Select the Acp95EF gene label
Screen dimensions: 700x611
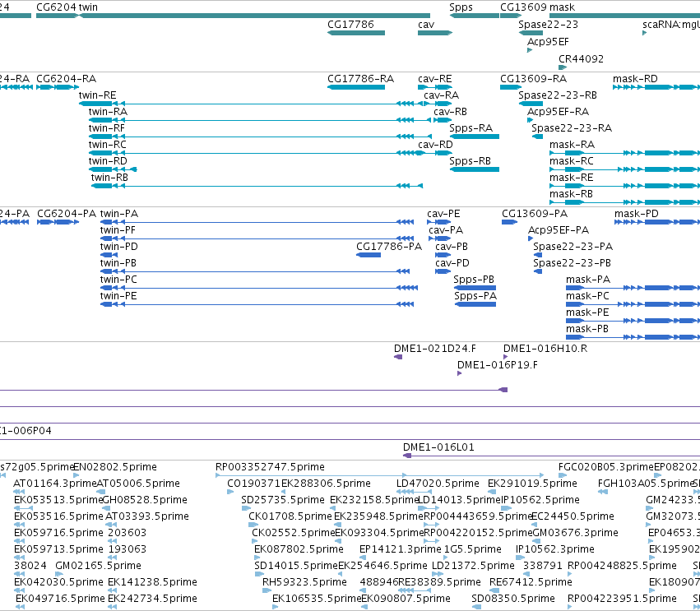(x=548, y=42)
